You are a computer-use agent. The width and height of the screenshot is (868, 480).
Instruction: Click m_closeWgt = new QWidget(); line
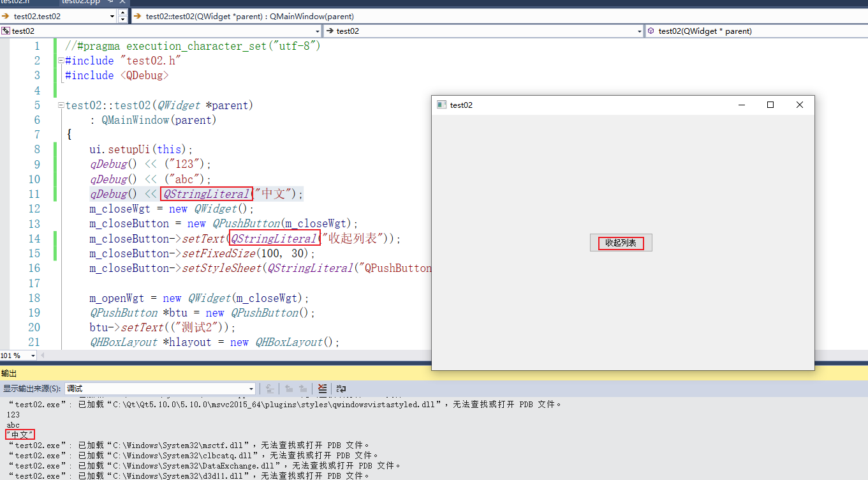coord(172,209)
